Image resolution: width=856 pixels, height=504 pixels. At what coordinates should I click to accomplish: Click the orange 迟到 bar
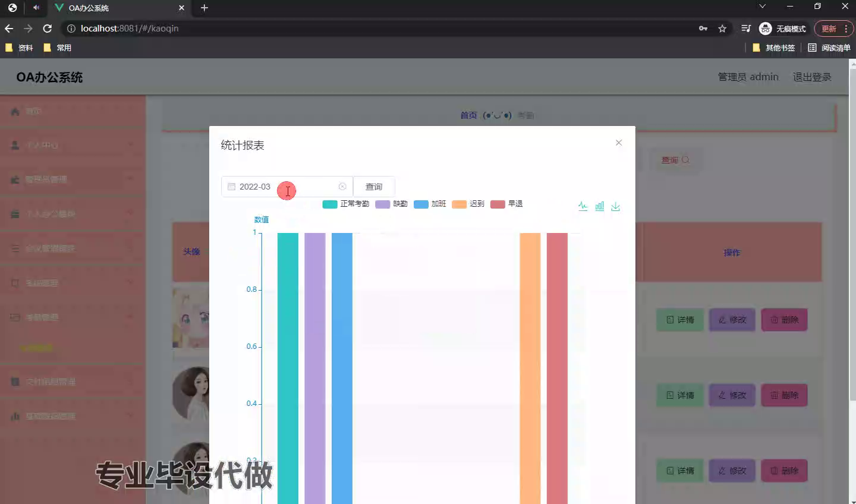pyautogui.click(x=530, y=368)
